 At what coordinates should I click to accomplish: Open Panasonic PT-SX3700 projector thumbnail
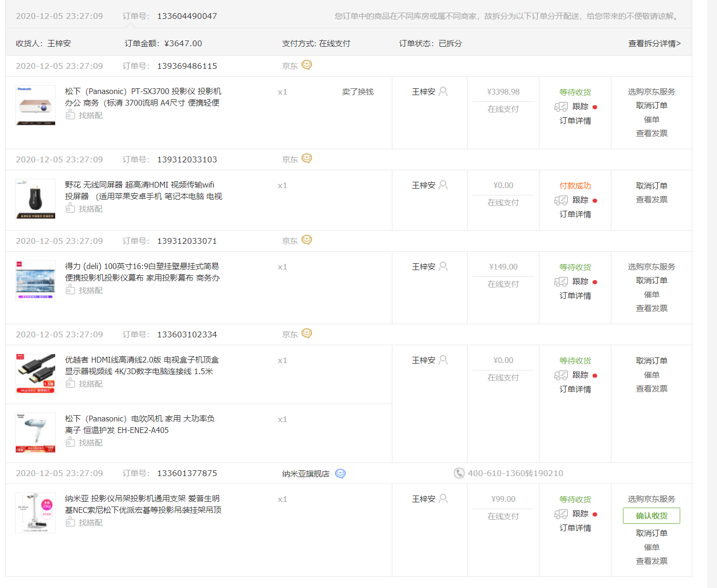pyautogui.click(x=36, y=106)
